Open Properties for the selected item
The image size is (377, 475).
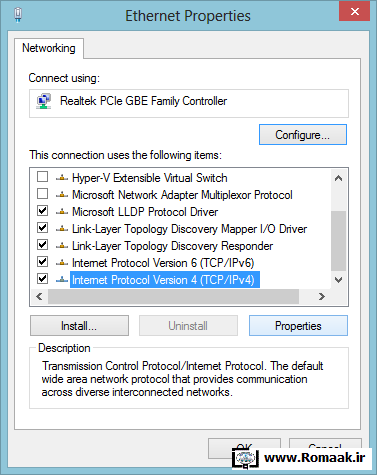pos(298,326)
